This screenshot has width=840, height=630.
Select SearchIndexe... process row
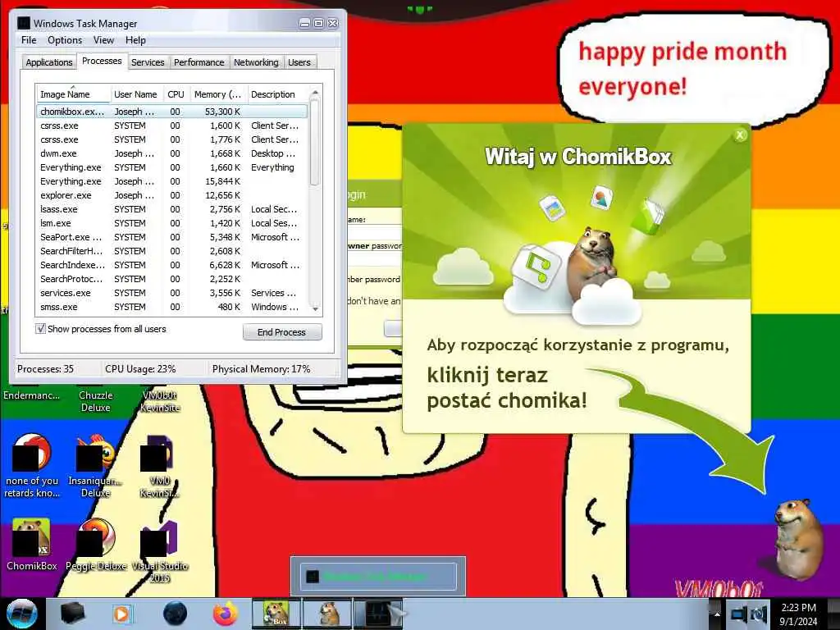pos(172,265)
